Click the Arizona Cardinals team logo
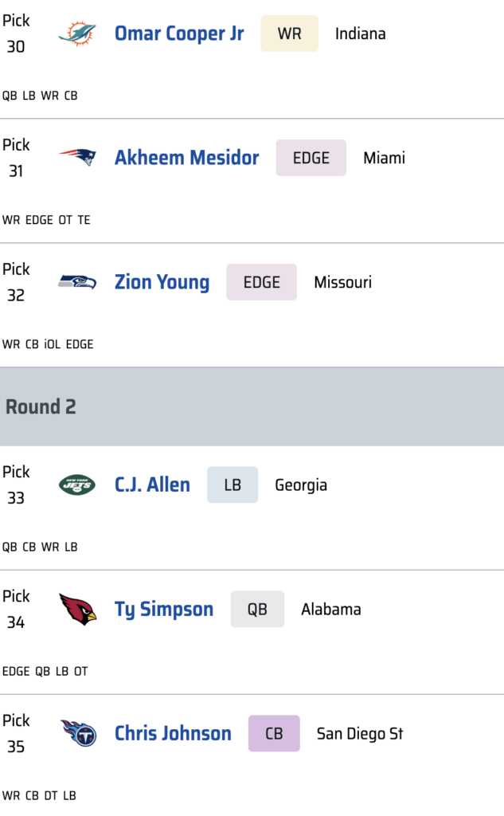Image resolution: width=504 pixels, height=816 pixels. click(x=77, y=610)
